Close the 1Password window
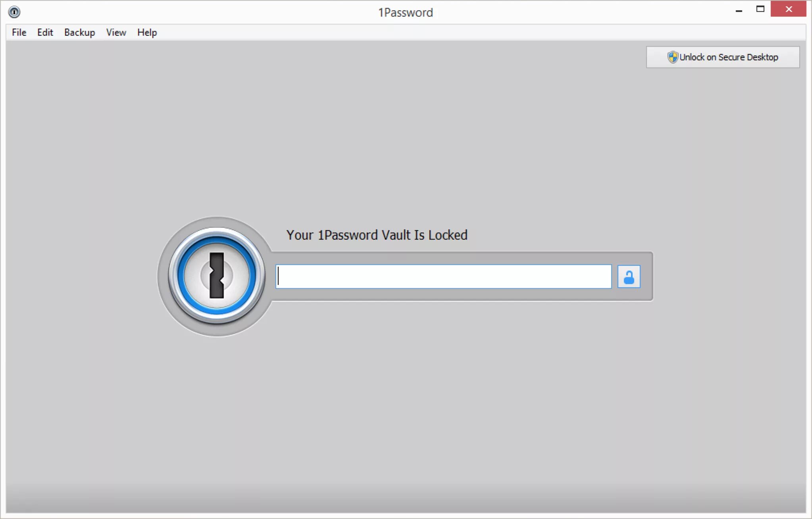812x519 pixels. 788,9
